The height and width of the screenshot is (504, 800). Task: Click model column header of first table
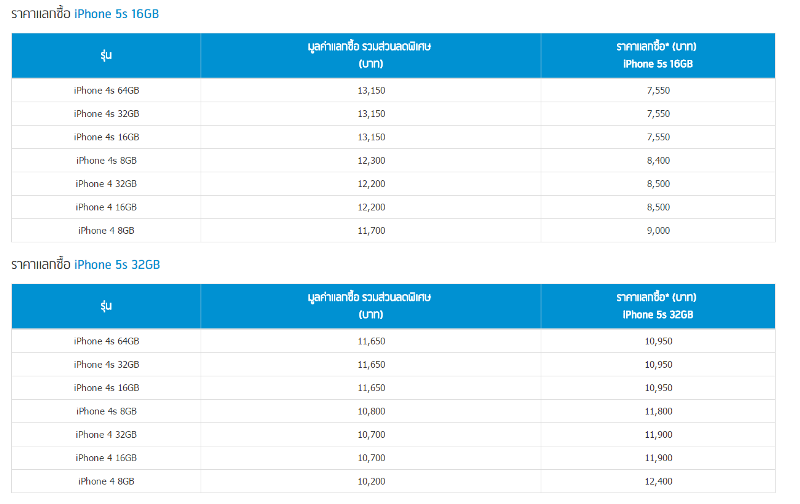pos(106,56)
